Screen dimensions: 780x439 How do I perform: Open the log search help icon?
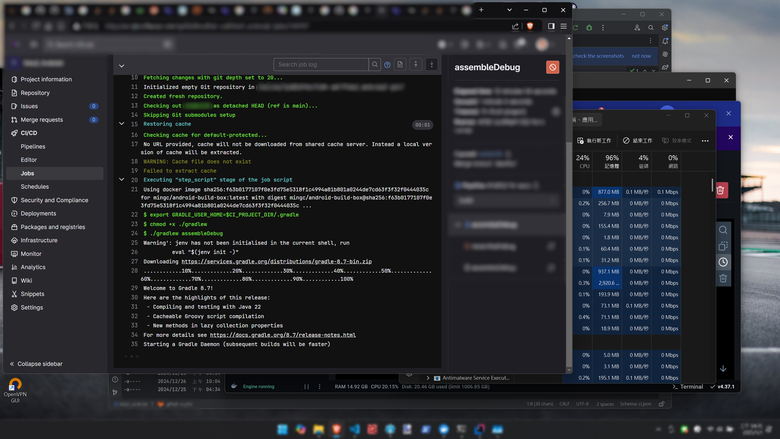(x=388, y=65)
